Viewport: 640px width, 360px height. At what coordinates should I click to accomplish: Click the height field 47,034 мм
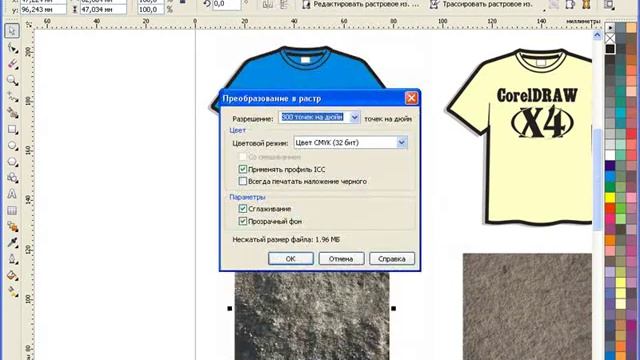[103, 9]
